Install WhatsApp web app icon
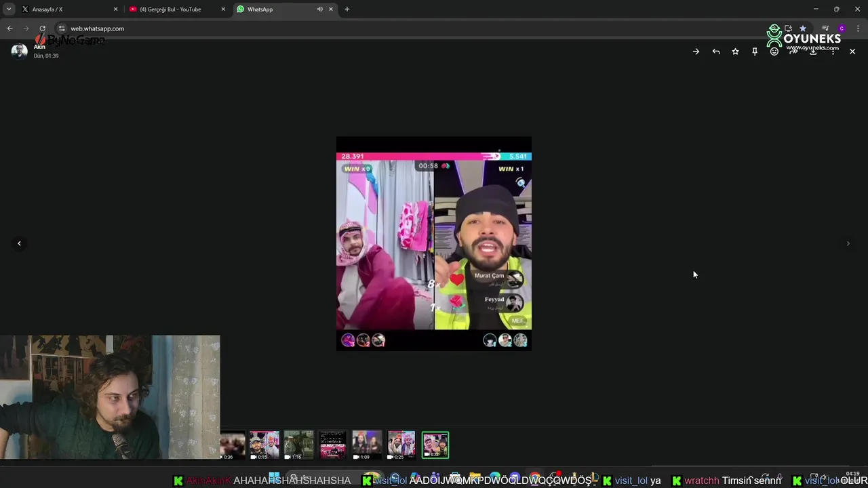This screenshot has width=868, height=488. tap(788, 28)
